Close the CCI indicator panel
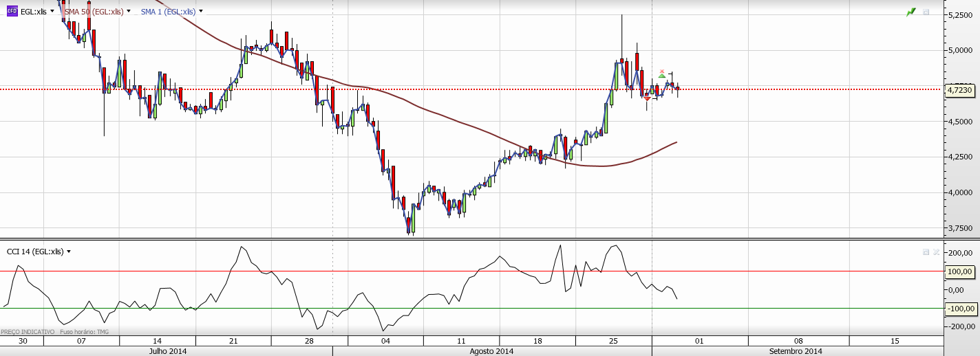 tap(936, 252)
